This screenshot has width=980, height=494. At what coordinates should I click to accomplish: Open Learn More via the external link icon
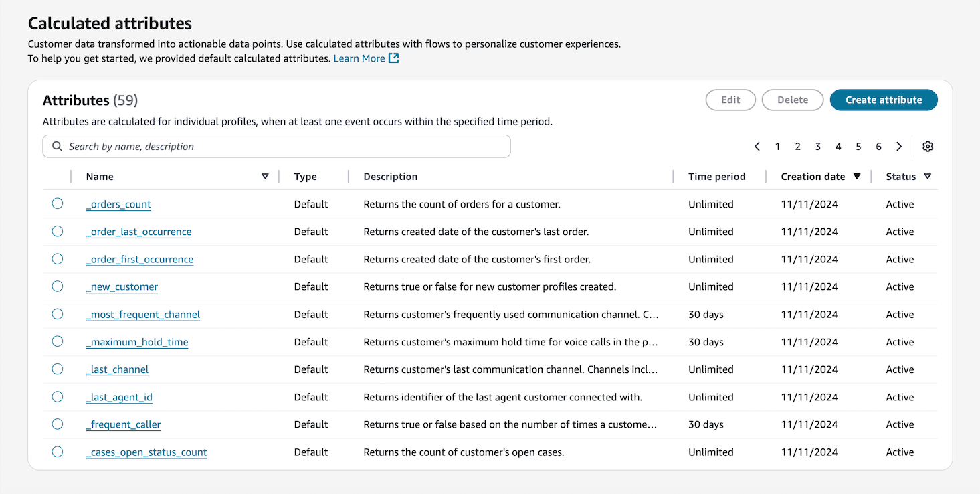(393, 58)
